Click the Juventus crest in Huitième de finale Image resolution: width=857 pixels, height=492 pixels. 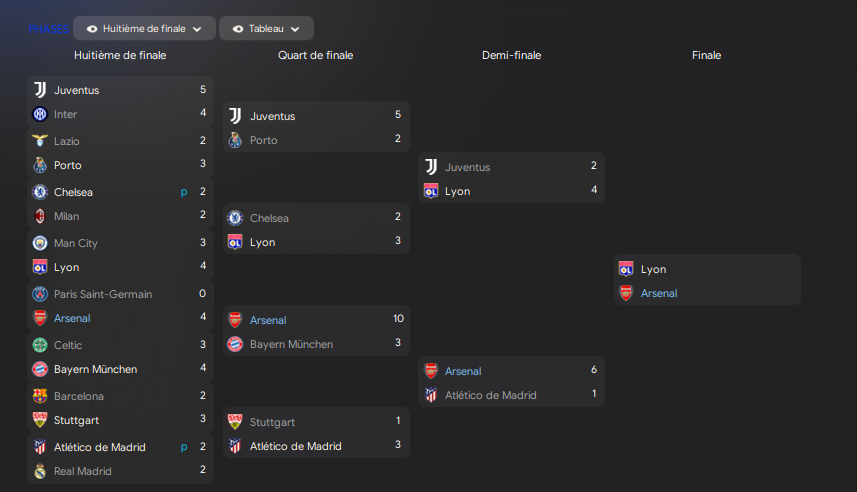(40, 90)
